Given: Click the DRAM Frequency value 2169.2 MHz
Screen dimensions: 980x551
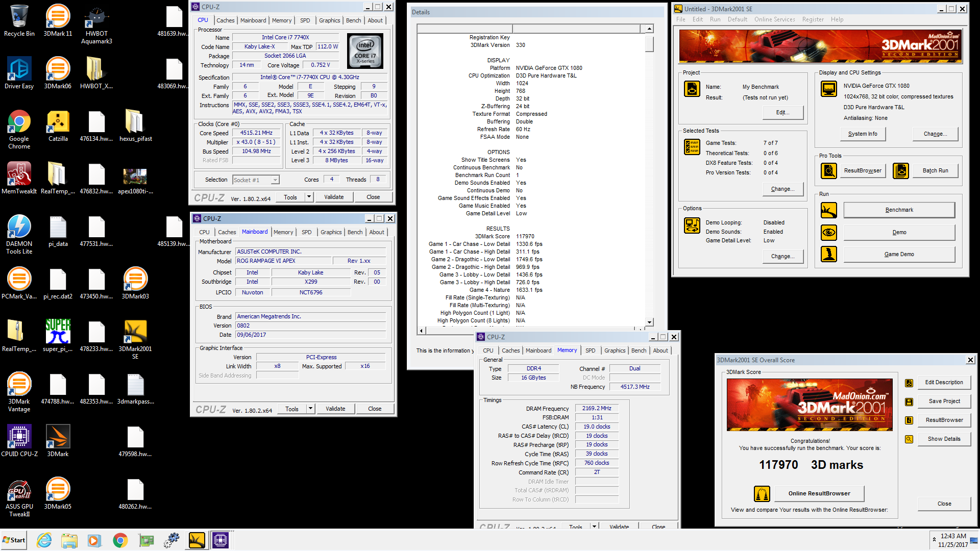Looking at the screenshot, I should (596, 408).
